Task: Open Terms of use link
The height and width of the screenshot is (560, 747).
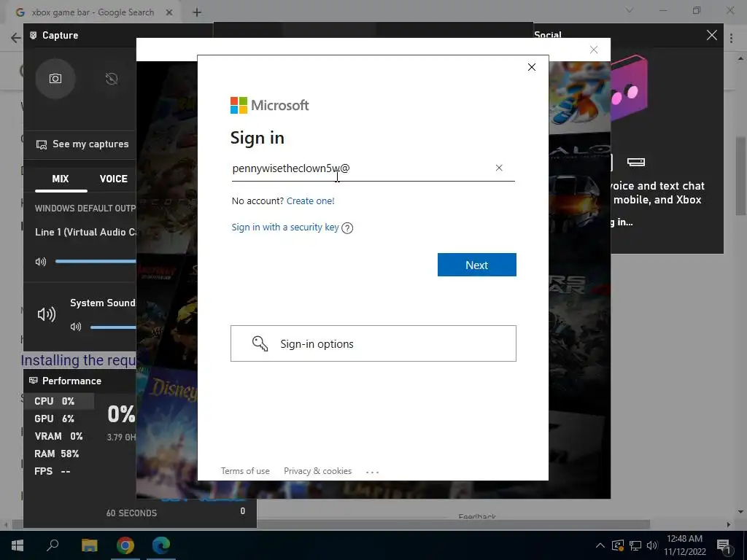Action: coord(245,471)
